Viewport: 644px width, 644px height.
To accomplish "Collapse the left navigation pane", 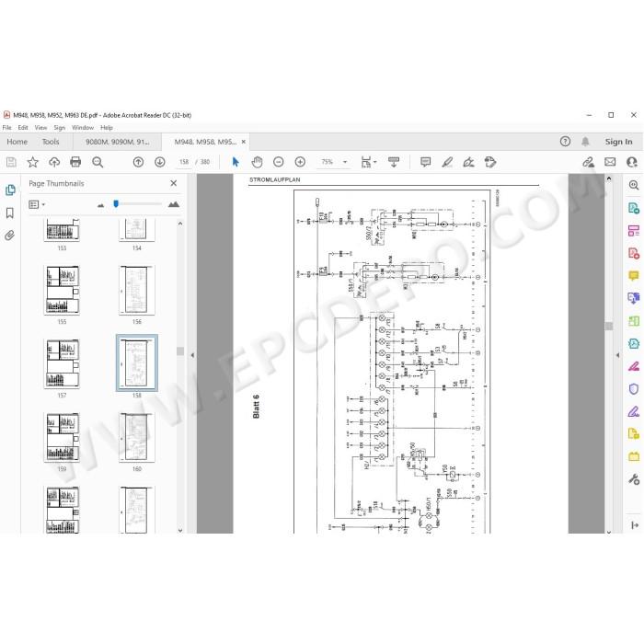I will (x=192, y=355).
